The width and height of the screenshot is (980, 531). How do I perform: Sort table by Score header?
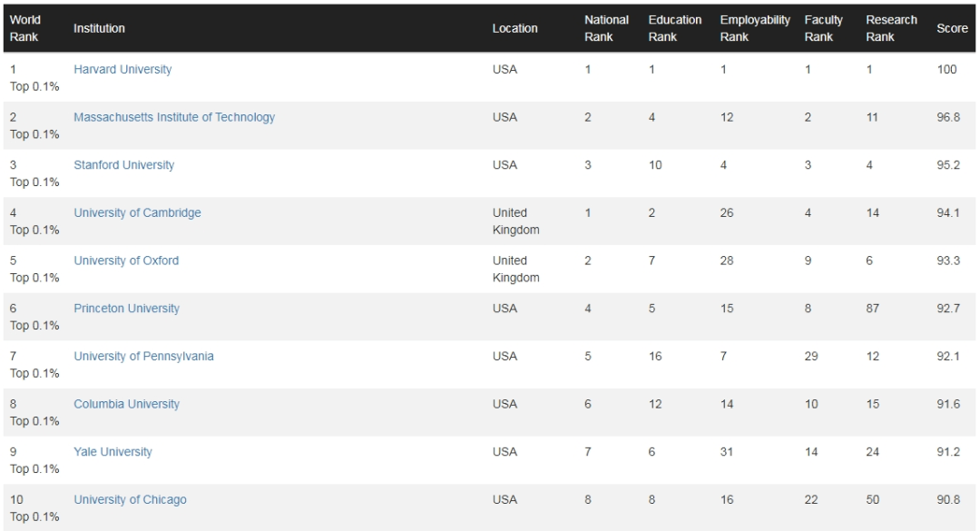[952, 29]
